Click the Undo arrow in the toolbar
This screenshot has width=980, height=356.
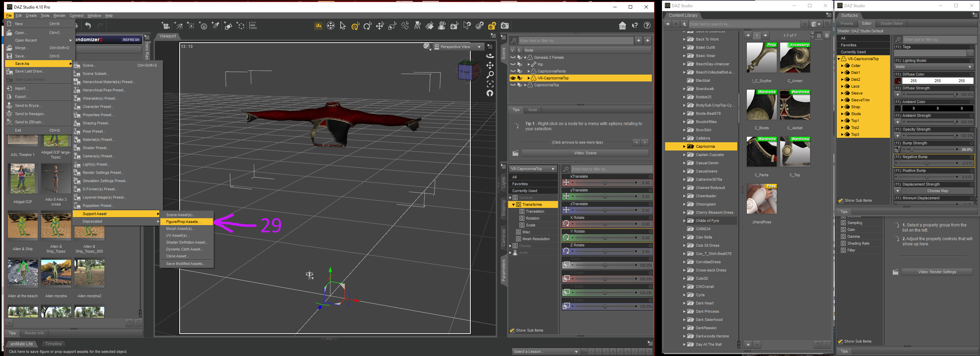(x=88, y=25)
